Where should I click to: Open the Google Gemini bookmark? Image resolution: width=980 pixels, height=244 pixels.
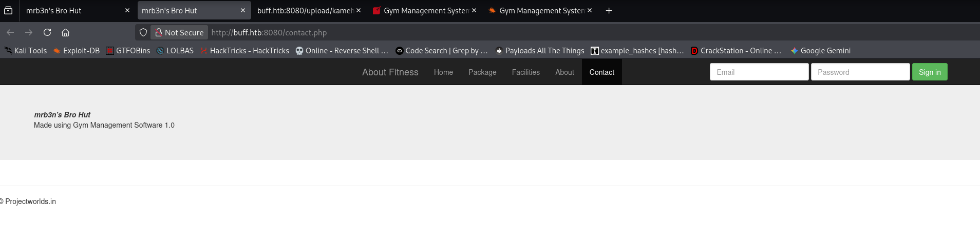[820, 51]
